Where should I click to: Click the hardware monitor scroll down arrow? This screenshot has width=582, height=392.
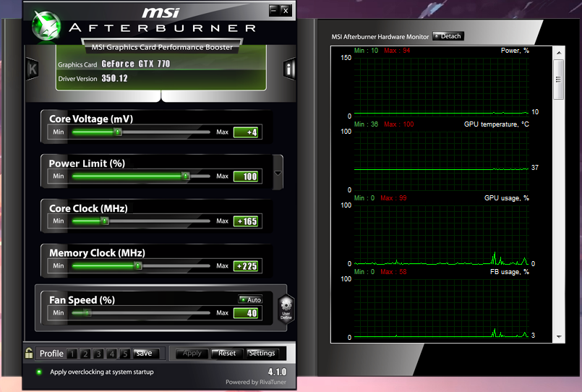[x=559, y=337]
